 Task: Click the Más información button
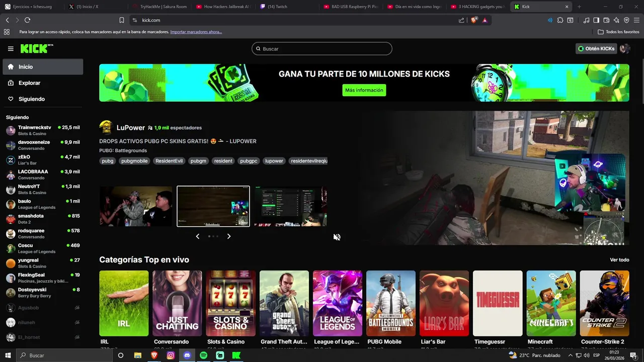[364, 90]
